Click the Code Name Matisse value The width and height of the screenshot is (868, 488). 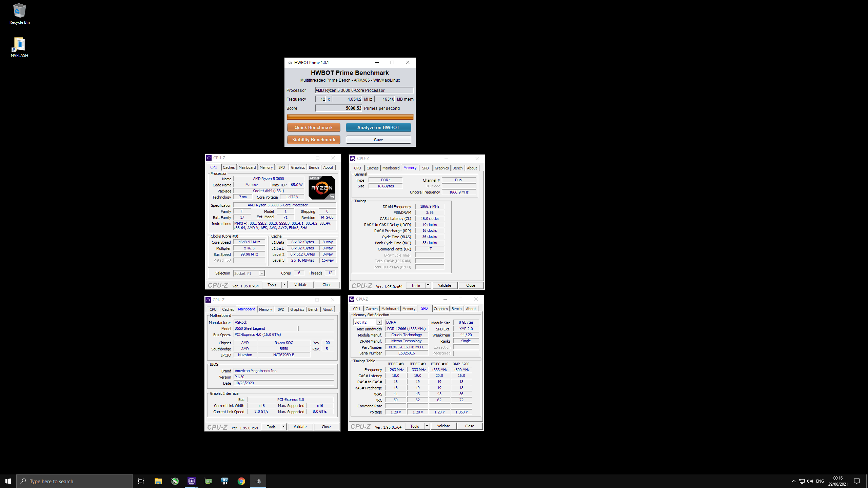[252, 185]
